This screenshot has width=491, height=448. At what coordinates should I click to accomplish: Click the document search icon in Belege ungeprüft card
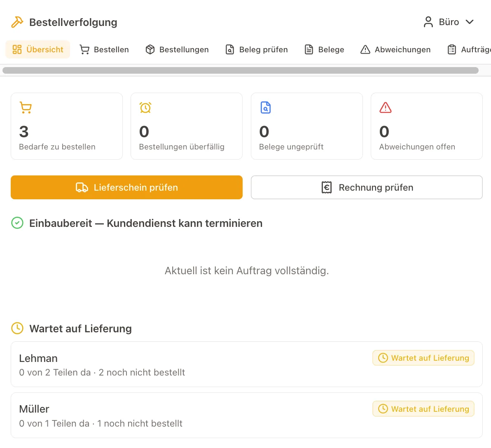[266, 107]
